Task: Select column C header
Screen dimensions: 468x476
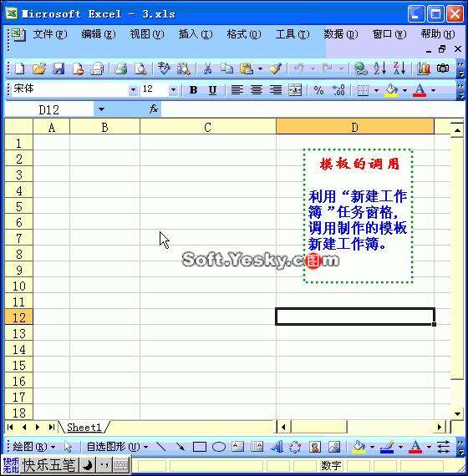Action: pos(208,127)
